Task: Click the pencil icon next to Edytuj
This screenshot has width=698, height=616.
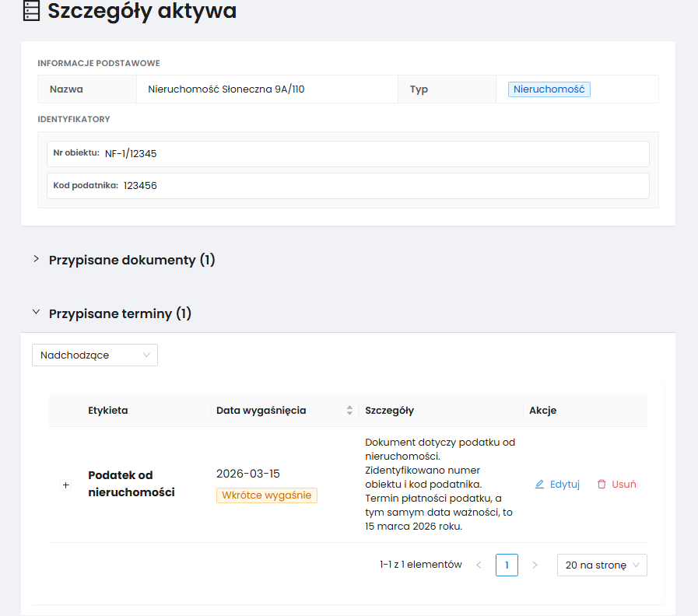Action: pyautogui.click(x=539, y=485)
